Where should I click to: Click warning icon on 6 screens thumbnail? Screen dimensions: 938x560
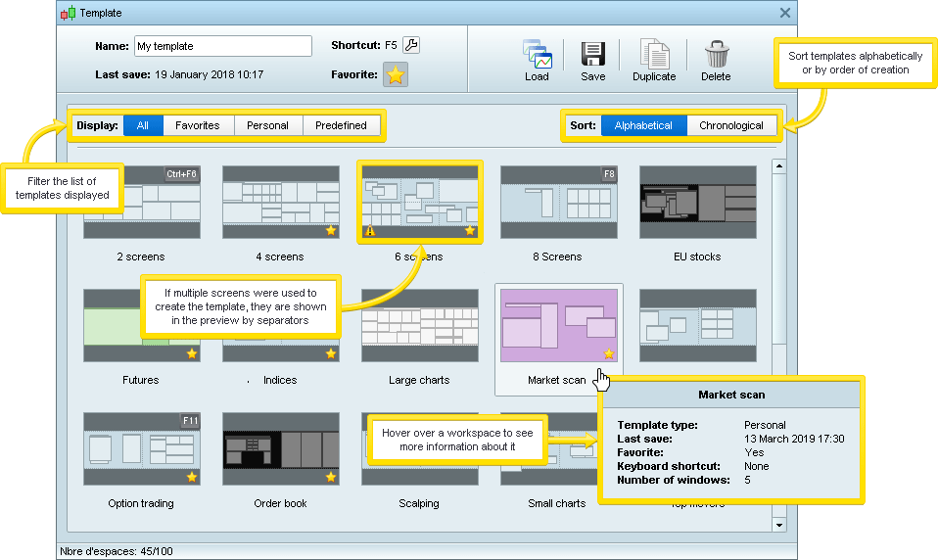(x=370, y=231)
